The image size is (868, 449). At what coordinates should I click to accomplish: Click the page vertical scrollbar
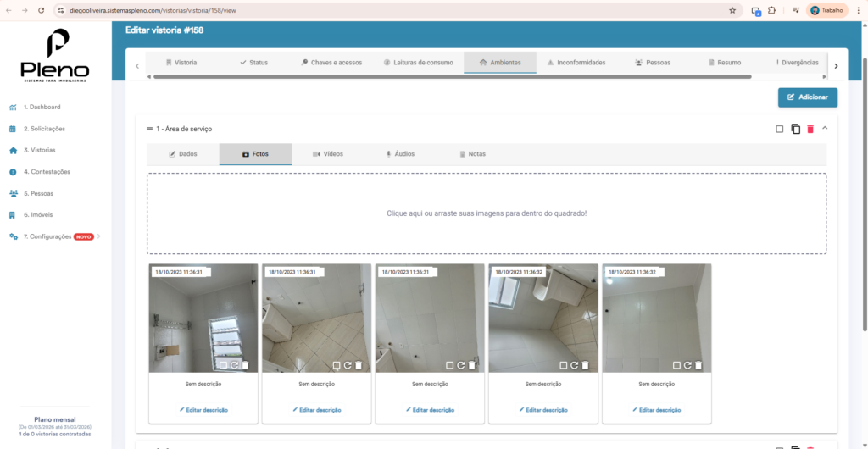point(865,193)
